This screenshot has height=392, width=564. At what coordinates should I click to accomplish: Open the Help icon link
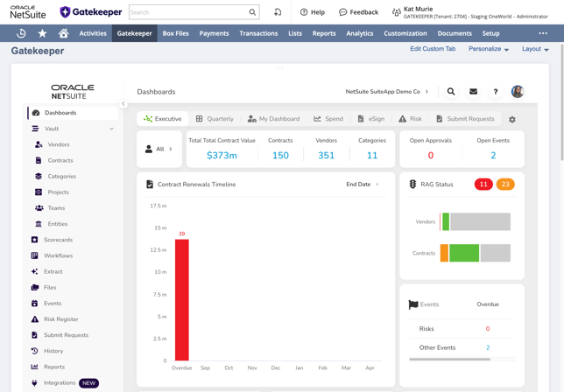click(312, 12)
